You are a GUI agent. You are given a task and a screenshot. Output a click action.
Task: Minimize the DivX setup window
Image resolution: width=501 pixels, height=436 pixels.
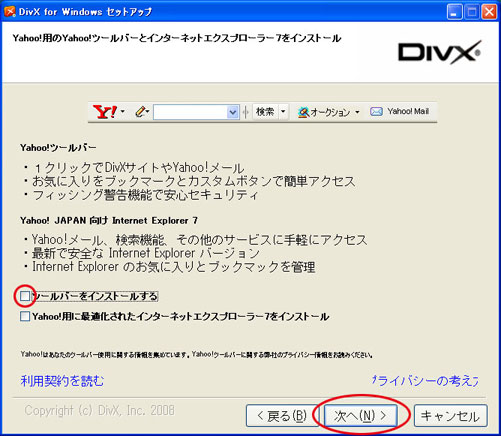pos(454,12)
